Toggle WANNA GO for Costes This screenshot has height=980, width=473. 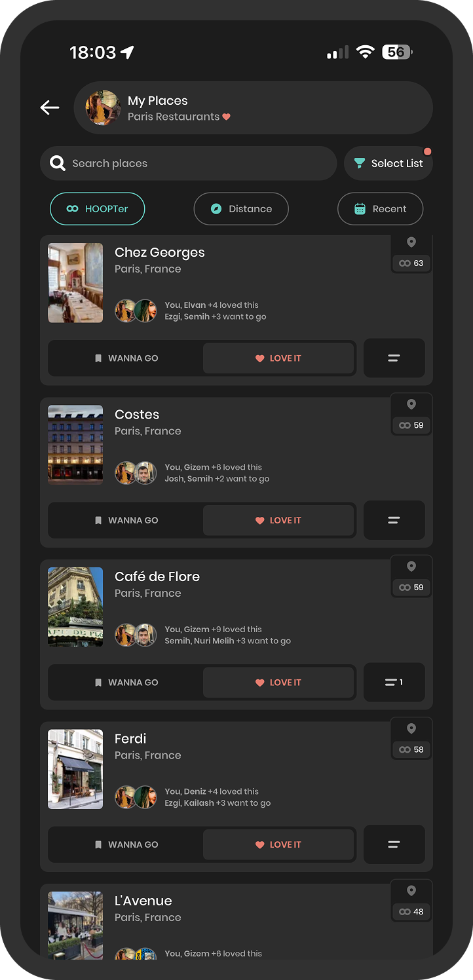pyautogui.click(x=126, y=520)
